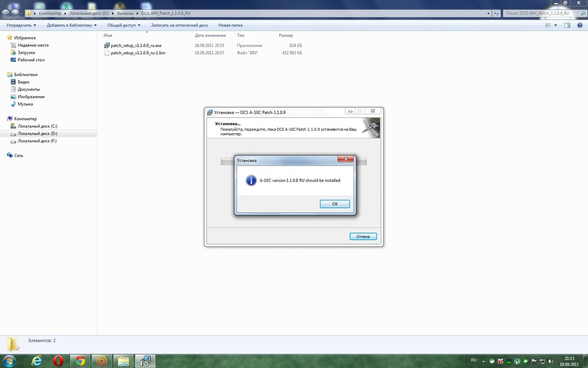
Task: Click the volume speaker tray icon
Action: click(x=550, y=362)
